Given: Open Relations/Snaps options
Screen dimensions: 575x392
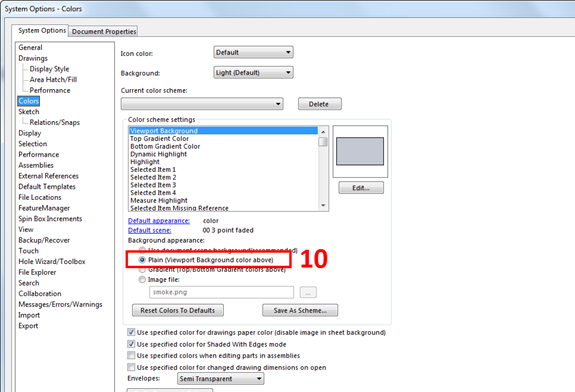Looking at the screenshot, I should [55, 122].
